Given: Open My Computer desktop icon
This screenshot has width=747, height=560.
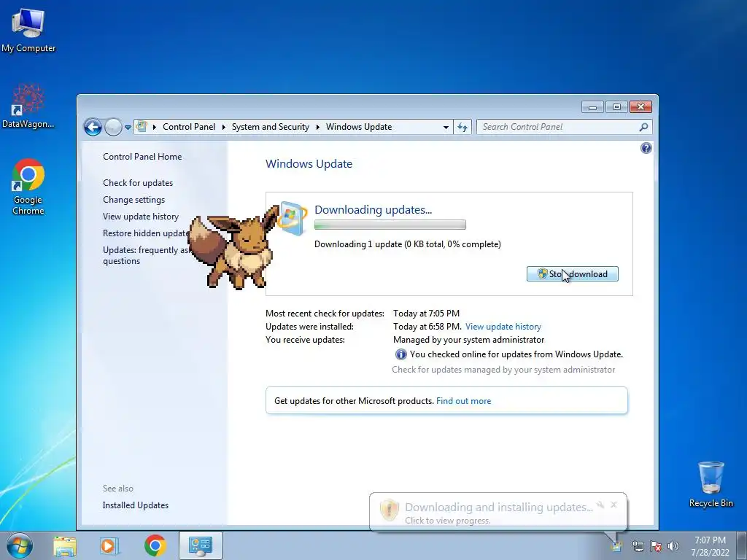Looking at the screenshot, I should click(28, 29).
